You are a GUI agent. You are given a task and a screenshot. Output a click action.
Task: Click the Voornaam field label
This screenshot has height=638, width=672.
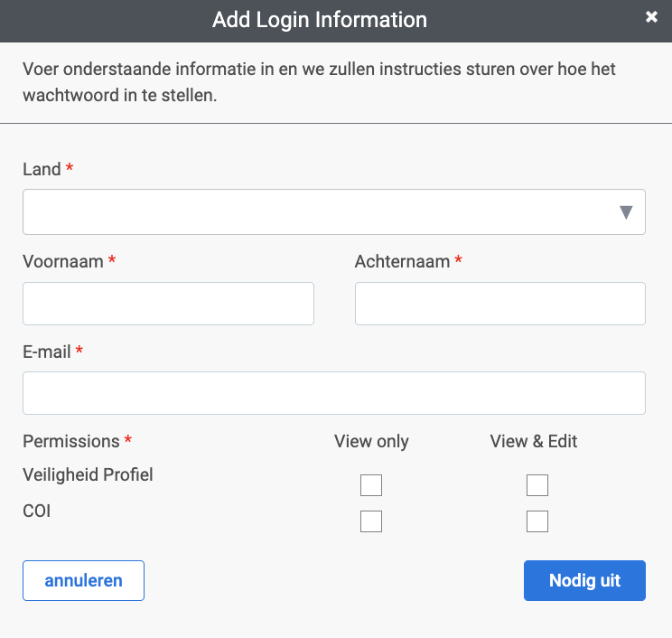click(63, 261)
